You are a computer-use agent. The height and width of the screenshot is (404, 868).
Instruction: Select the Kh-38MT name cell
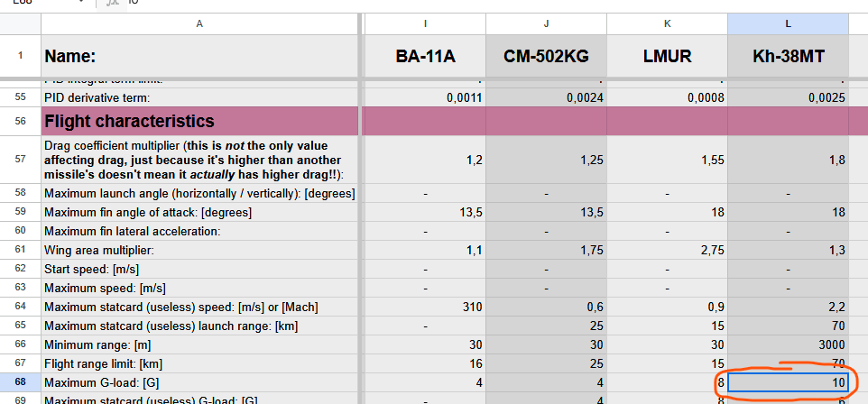[x=788, y=58]
